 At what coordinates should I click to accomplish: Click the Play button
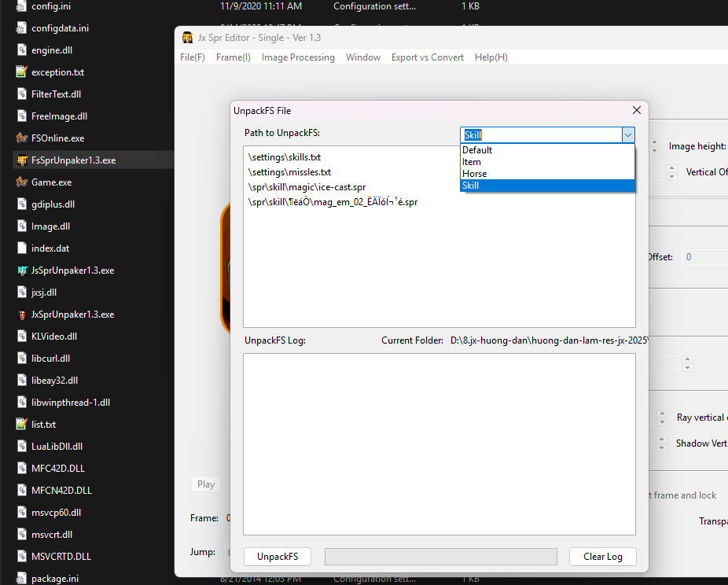206,484
